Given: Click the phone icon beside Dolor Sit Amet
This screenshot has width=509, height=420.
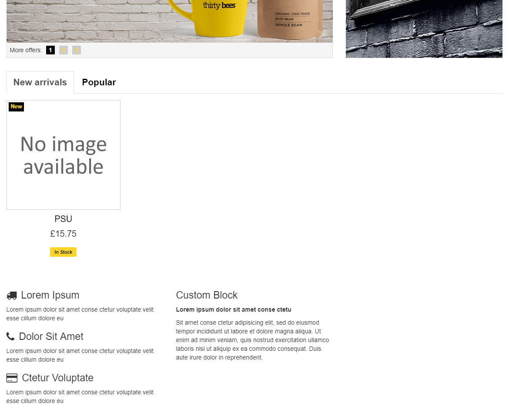Looking at the screenshot, I should (x=10, y=336).
